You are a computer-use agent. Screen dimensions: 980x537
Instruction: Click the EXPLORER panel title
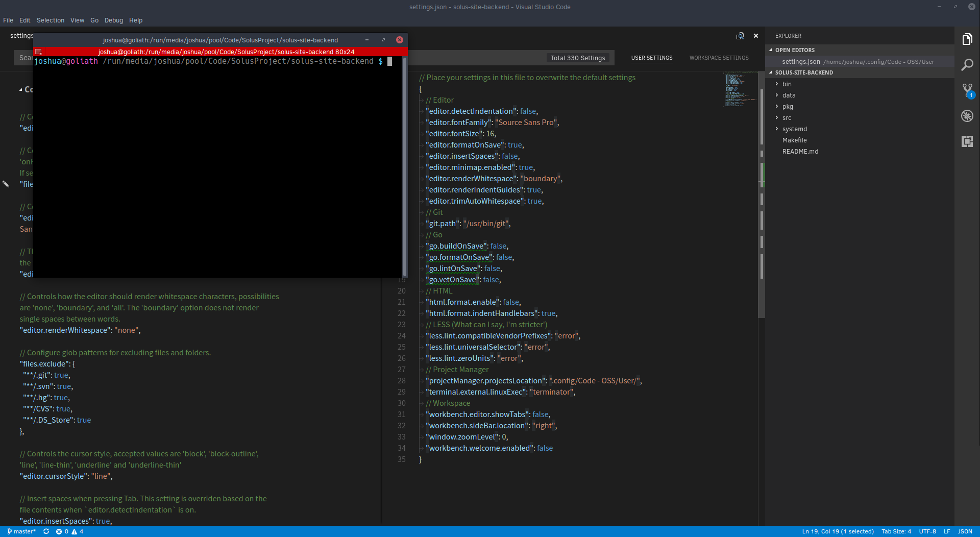point(788,36)
